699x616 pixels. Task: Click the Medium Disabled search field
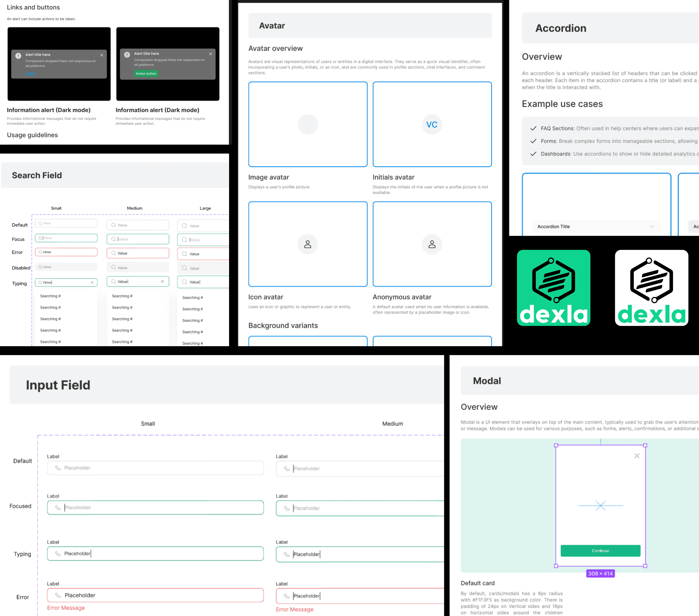point(138,267)
